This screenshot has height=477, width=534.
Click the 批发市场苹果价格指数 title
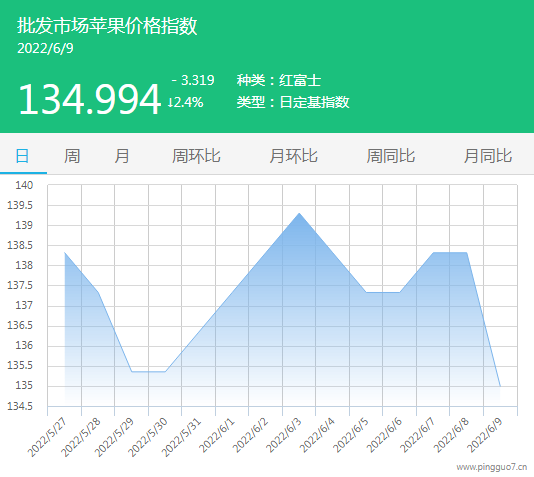[x=107, y=26]
